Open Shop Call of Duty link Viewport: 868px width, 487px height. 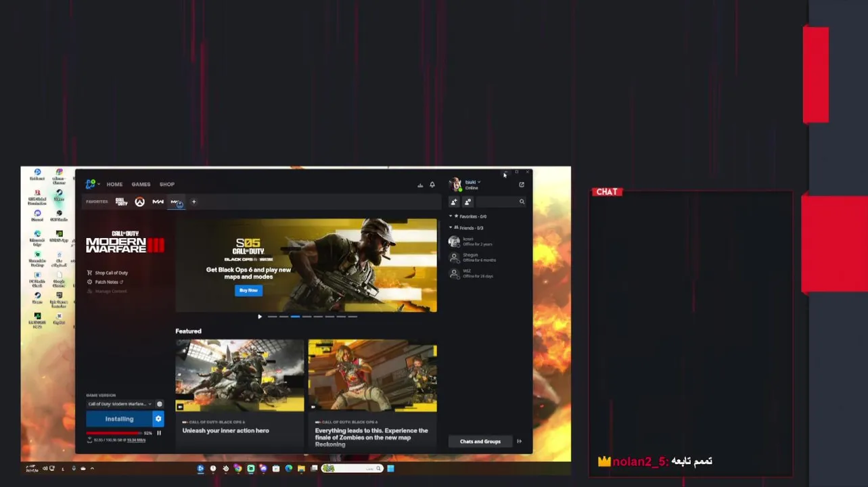point(108,273)
